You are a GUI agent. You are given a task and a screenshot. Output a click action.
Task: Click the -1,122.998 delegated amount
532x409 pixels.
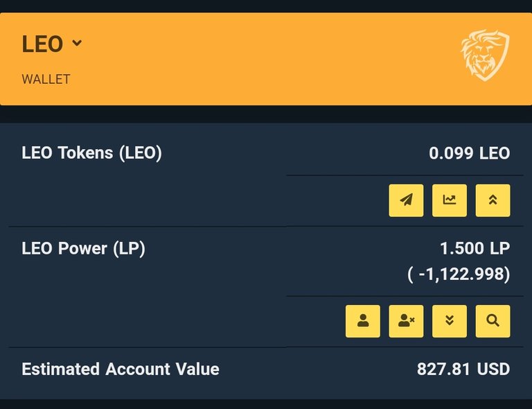tap(459, 275)
